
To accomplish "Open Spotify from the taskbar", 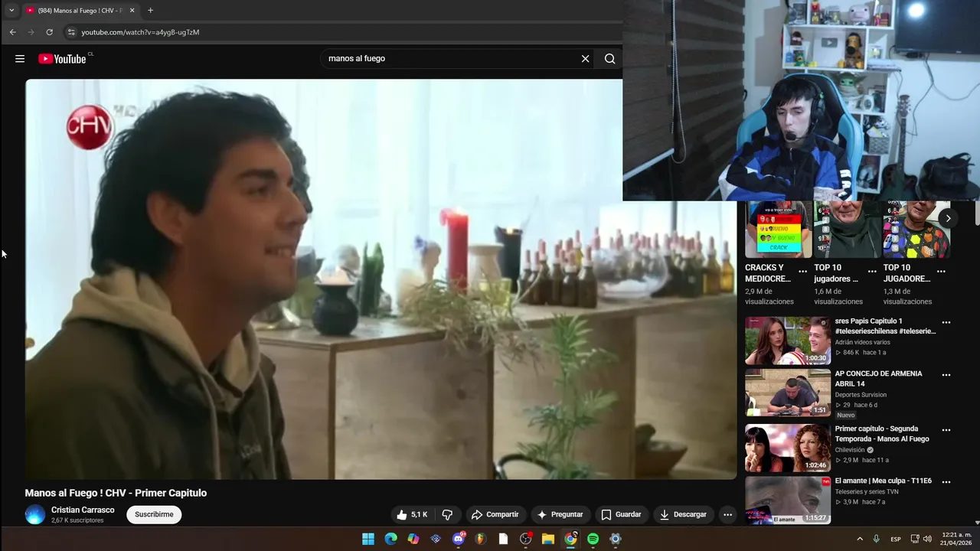I will pos(593,539).
